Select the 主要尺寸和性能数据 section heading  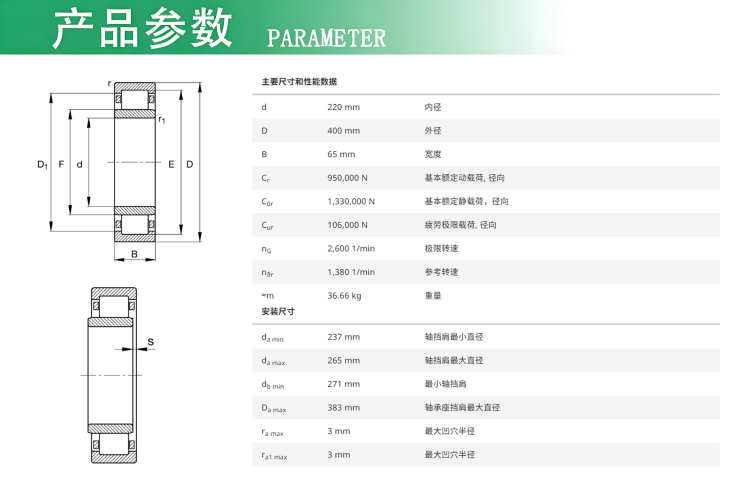pos(299,82)
